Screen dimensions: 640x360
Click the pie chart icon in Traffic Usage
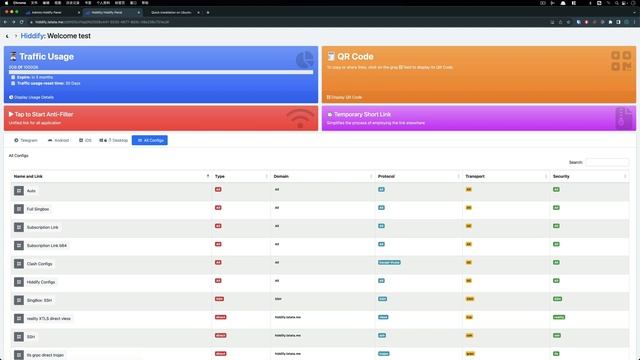(304, 60)
